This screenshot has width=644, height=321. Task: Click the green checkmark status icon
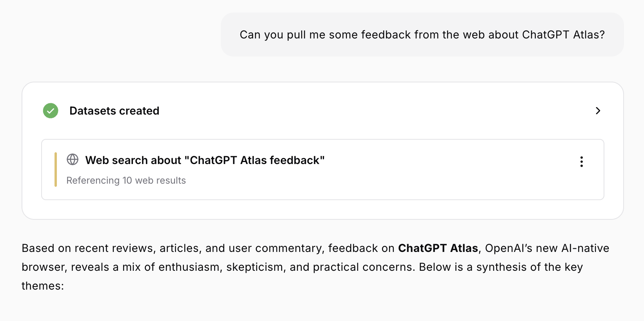(x=51, y=111)
